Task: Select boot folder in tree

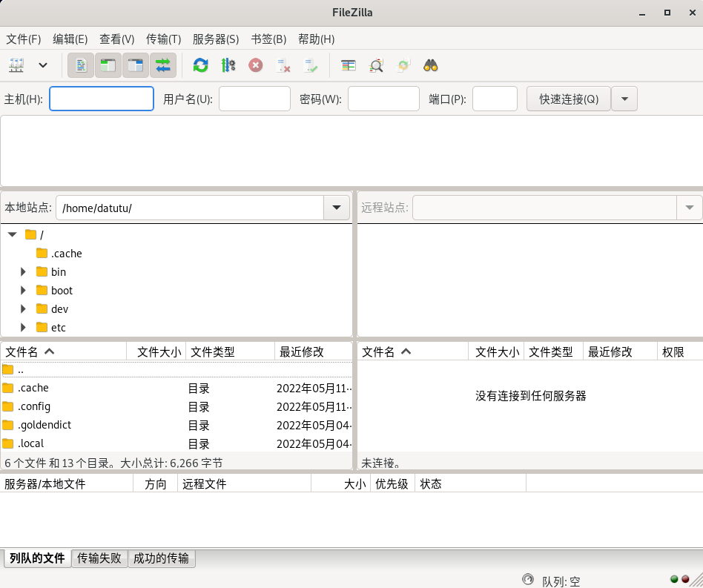Action: [54, 291]
